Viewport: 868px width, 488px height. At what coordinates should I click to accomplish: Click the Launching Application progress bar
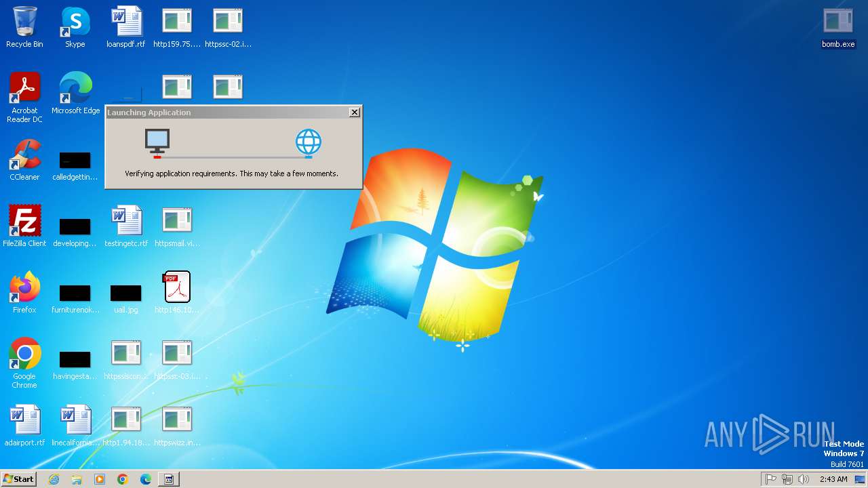point(233,157)
